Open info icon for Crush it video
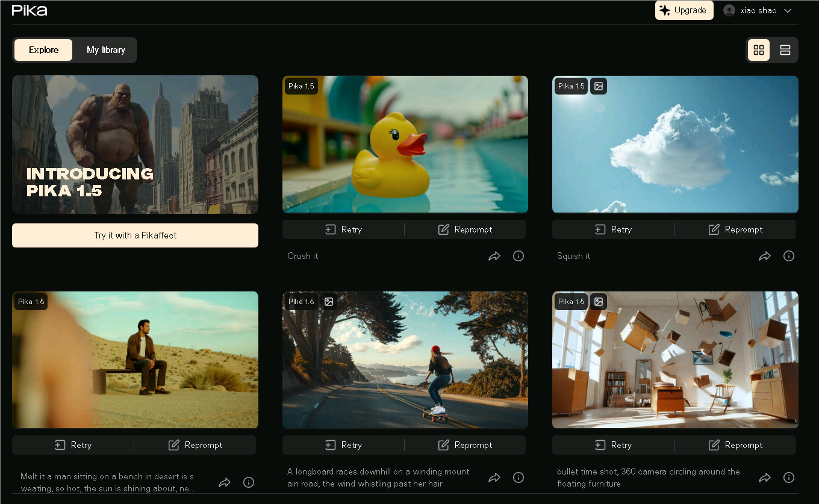This screenshot has width=819, height=504. pos(518,256)
